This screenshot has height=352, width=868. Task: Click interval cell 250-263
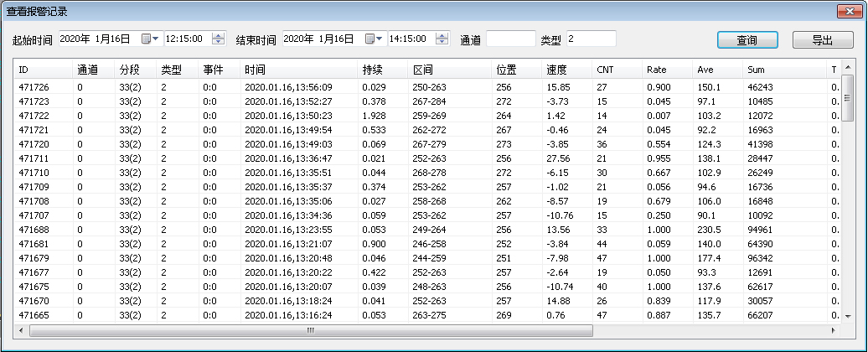[x=430, y=87]
